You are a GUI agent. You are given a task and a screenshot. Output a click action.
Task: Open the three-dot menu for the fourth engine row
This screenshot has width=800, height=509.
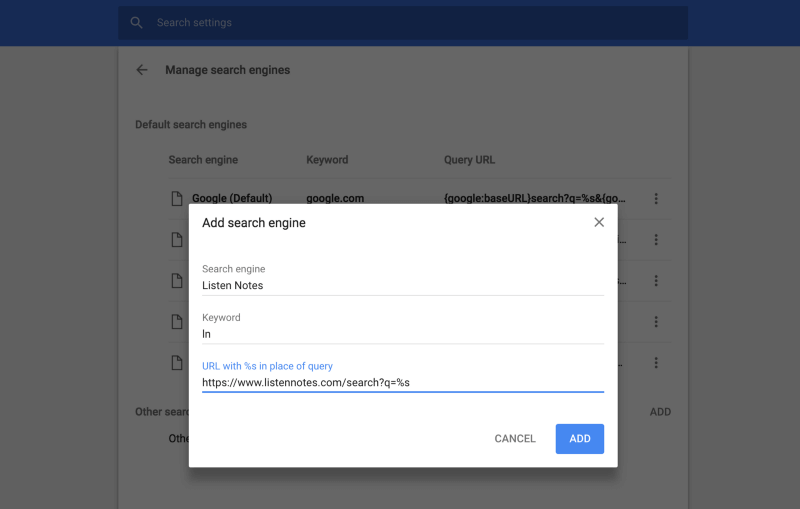[x=656, y=322]
